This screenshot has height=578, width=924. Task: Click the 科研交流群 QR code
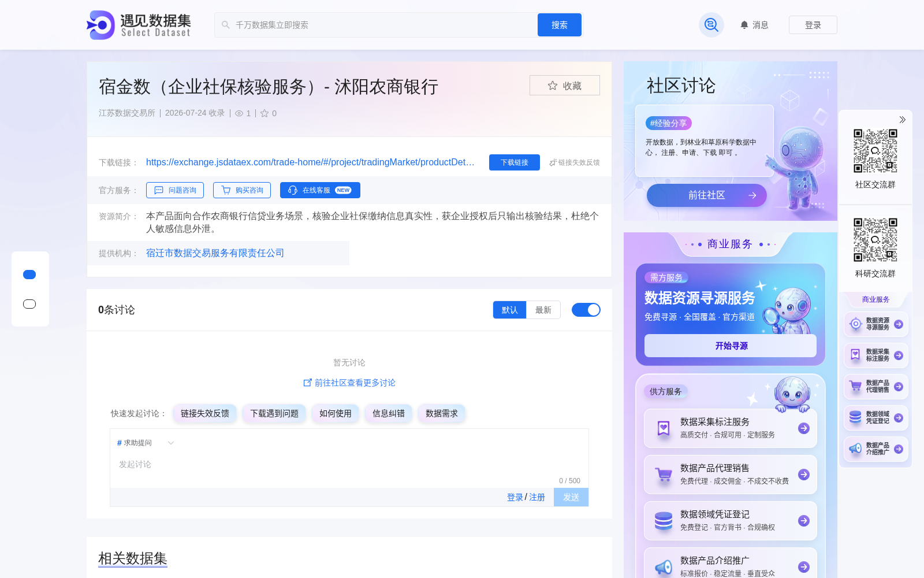(x=875, y=240)
